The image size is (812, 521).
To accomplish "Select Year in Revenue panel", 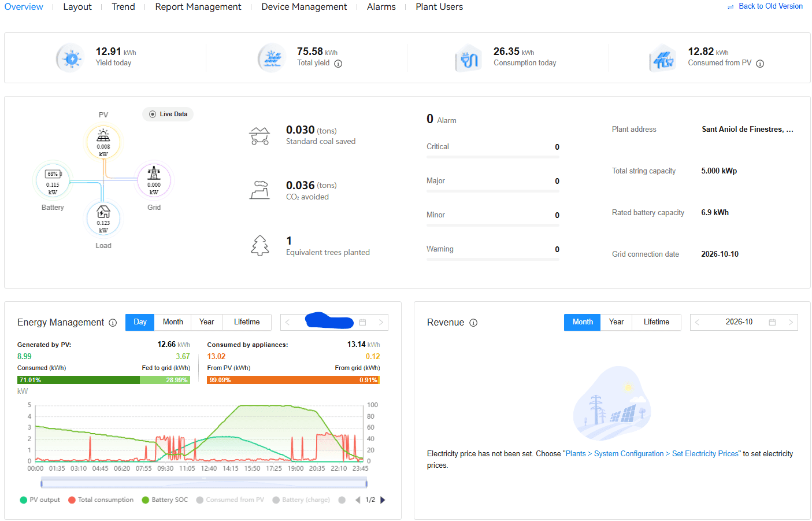I will click(x=616, y=322).
